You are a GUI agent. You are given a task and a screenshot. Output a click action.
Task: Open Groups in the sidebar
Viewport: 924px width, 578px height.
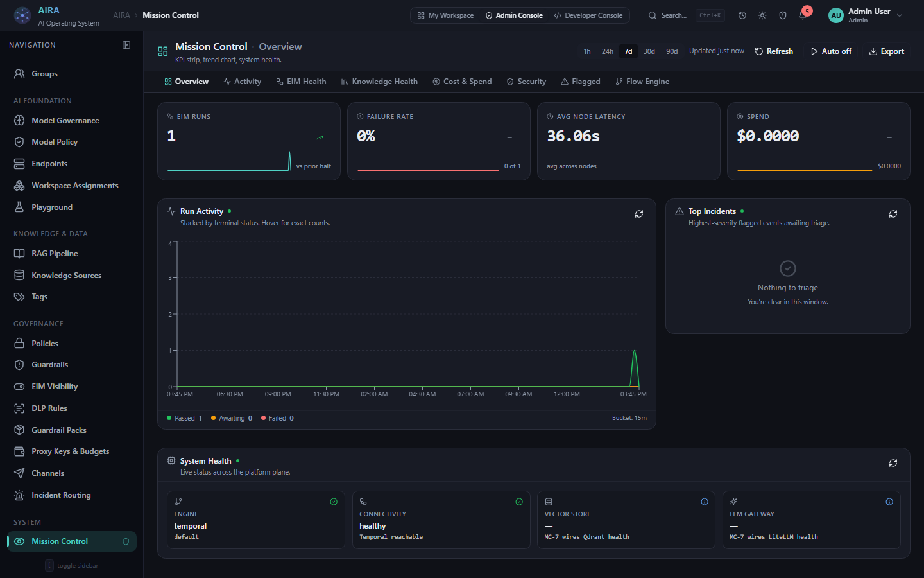point(72,74)
